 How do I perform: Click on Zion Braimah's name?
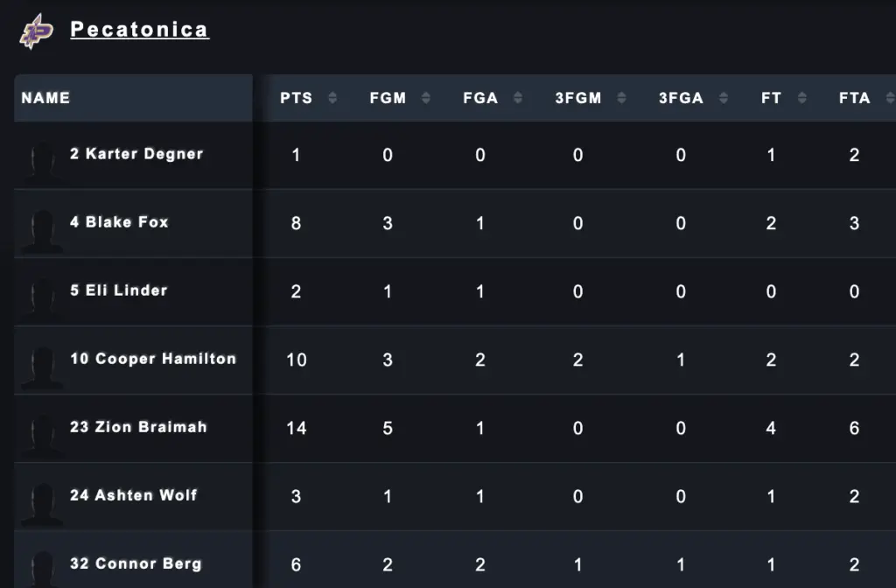(138, 427)
